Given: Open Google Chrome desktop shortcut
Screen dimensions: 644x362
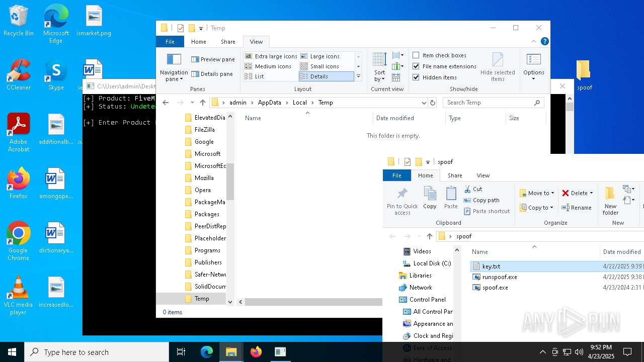Looking at the screenshot, I should tap(19, 241).
